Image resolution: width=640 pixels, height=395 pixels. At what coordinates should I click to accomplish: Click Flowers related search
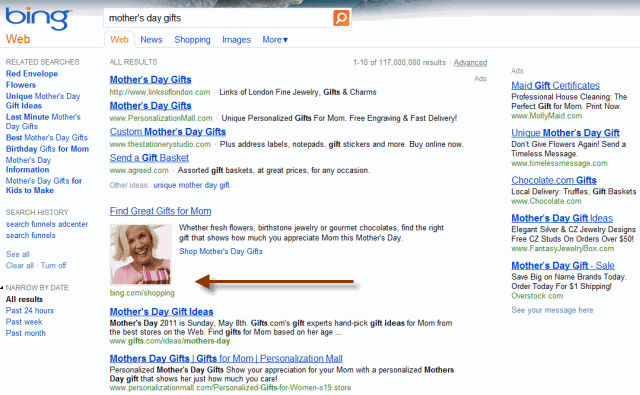tap(21, 85)
